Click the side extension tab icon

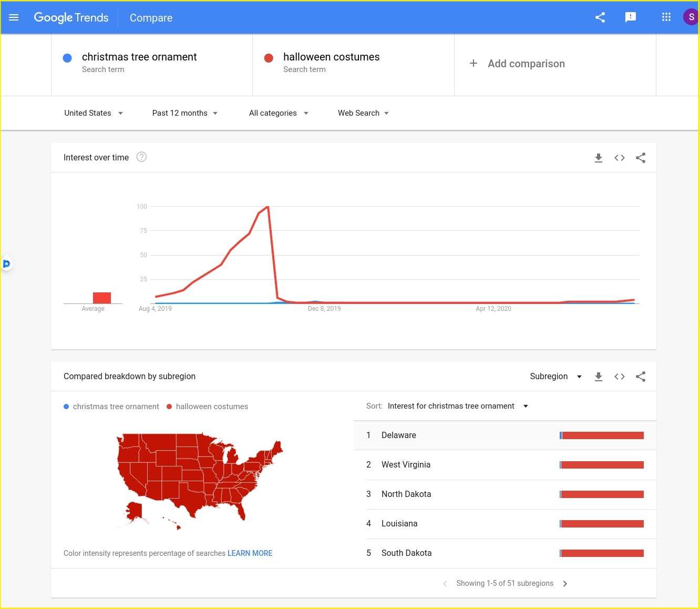[6, 263]
